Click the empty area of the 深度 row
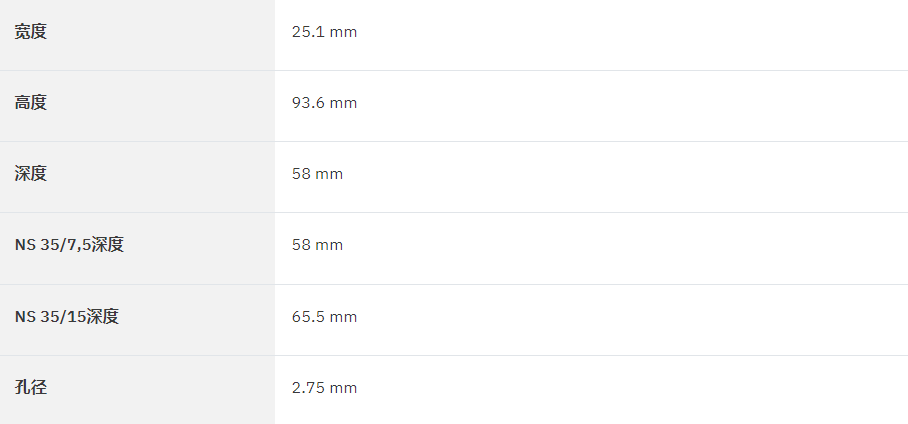 625,174
